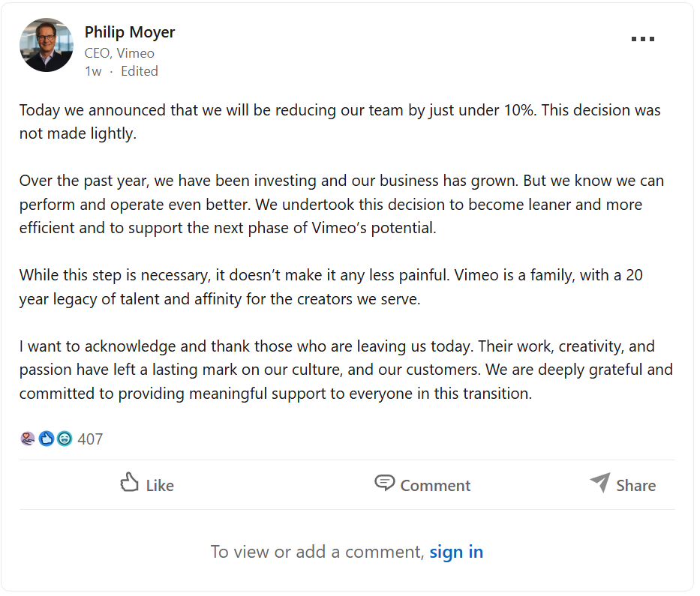Click the Support (heart in hand) reaction icon
The height and width of the screenshot is (596, 700).
tap(28, 439)
